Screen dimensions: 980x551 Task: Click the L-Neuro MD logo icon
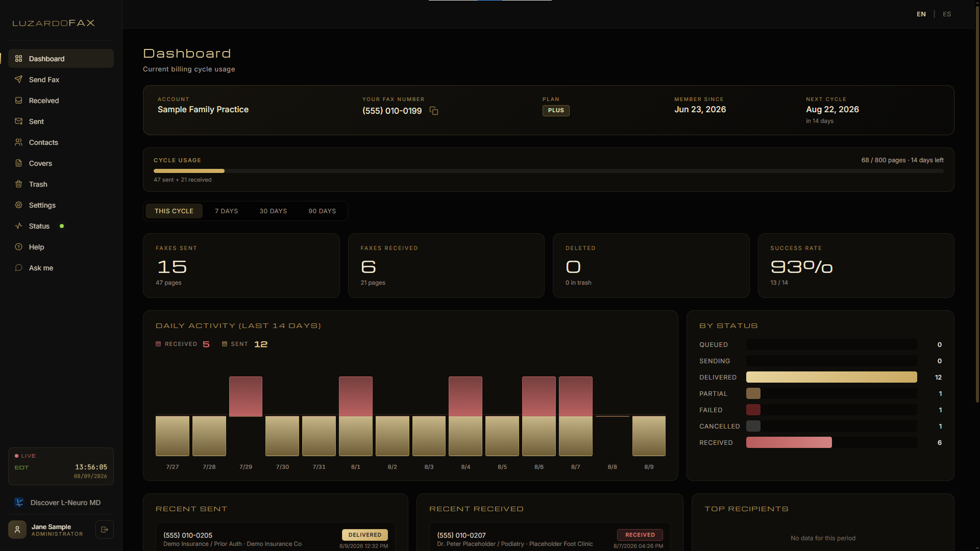point(19,503)
